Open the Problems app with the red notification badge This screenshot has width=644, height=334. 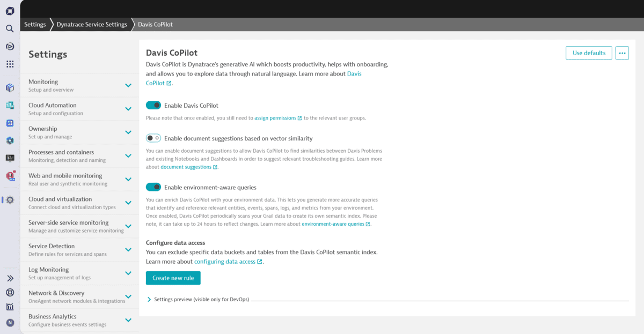tap(9, 176)
